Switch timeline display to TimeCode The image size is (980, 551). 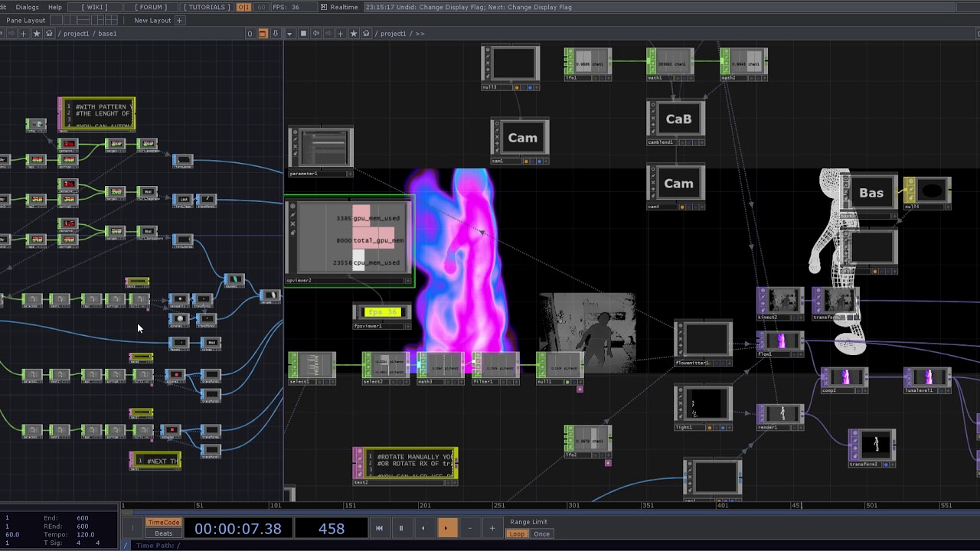click(x=163, y=523)
